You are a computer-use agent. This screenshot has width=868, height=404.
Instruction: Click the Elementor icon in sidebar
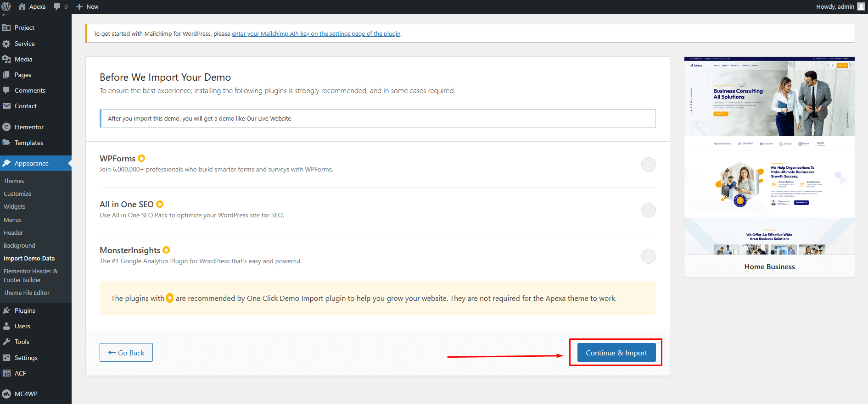(6, 127)
